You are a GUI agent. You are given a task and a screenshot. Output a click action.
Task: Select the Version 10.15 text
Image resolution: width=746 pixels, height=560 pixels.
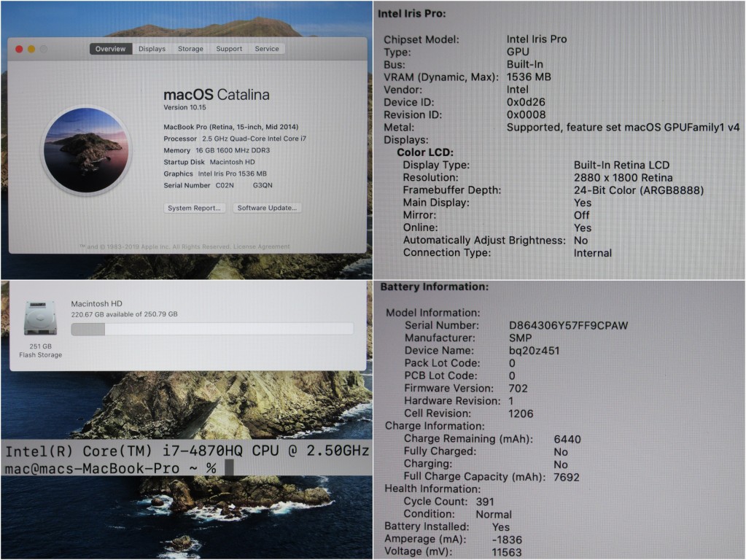click(184, 107)
